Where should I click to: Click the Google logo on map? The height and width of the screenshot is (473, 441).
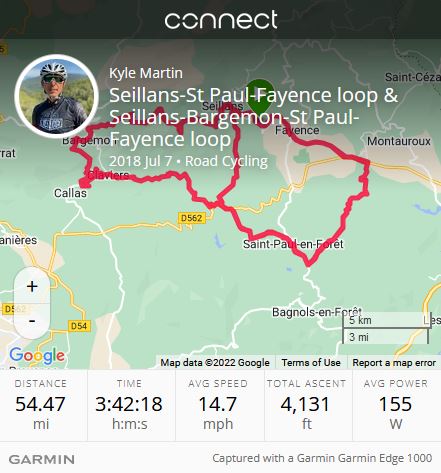(37, 356)
